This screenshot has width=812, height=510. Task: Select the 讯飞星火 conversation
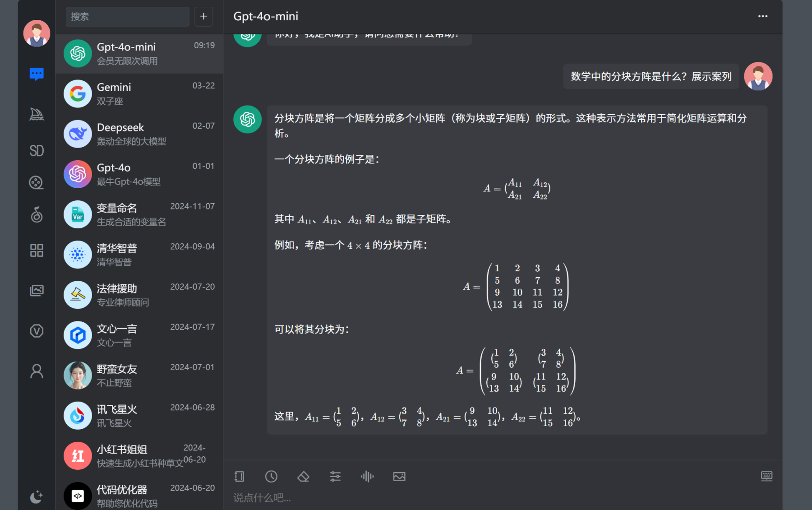click(x=139, y=415)
